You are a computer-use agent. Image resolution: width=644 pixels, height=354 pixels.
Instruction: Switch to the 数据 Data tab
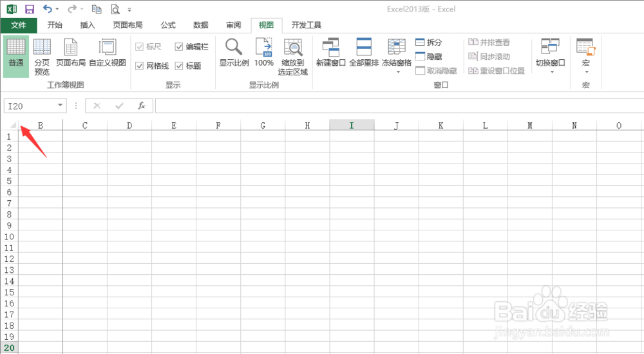point(201,25)
